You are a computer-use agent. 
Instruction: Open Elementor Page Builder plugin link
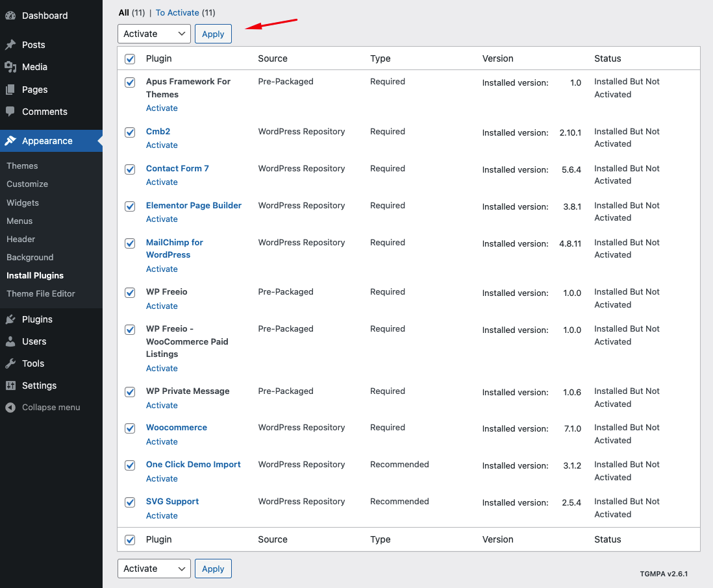194,205
